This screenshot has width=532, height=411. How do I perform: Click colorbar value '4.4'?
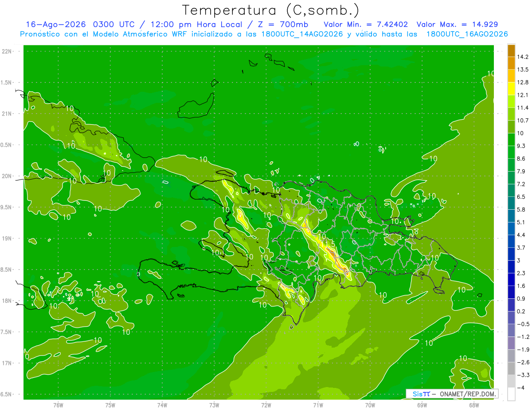[521, 235]
